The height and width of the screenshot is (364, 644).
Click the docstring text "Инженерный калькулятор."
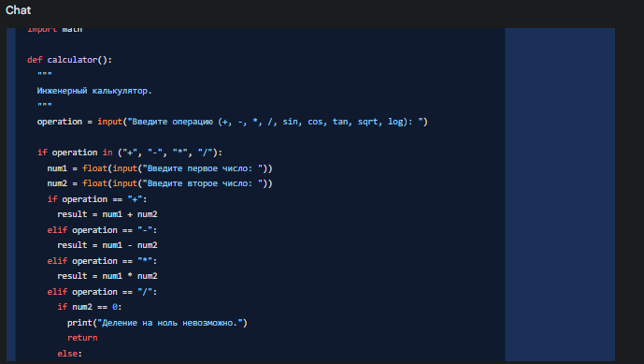94,91
